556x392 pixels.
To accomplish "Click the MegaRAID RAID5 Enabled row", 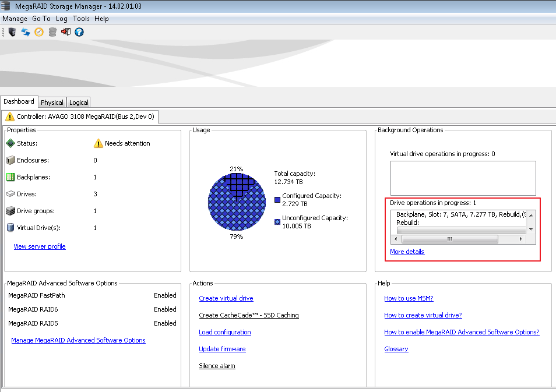I will 92,323.
